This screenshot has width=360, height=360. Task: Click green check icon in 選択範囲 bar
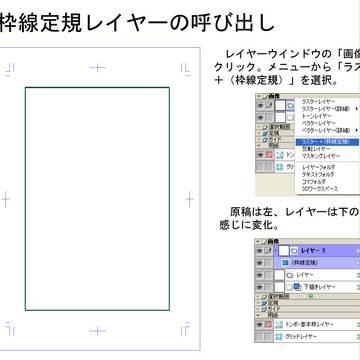tap(311, 296)
